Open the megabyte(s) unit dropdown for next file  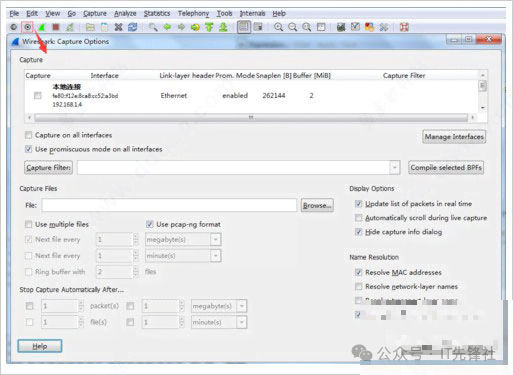(216, 239)
